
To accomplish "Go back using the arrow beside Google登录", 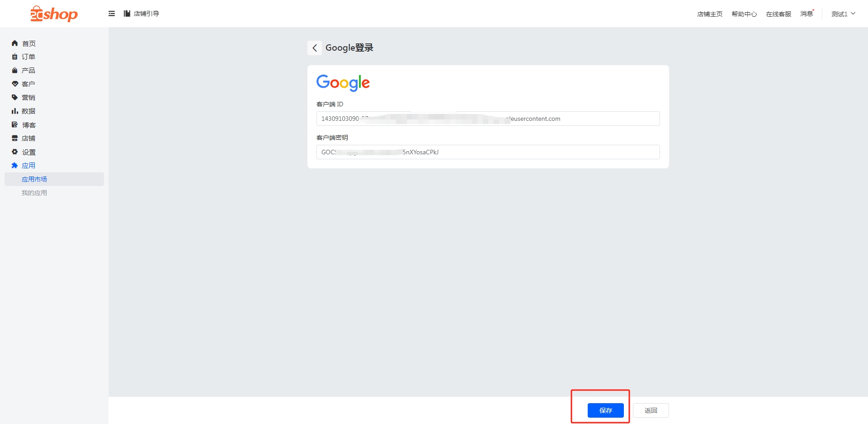I will (315, 48).
